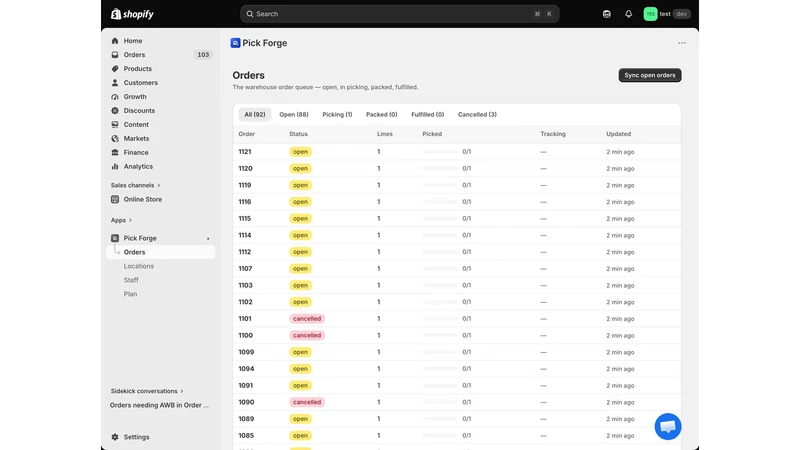Image resolution: width=800 pixels, height=450 pixels.
Task: Open order 1099
Action: tap(457, 352)
